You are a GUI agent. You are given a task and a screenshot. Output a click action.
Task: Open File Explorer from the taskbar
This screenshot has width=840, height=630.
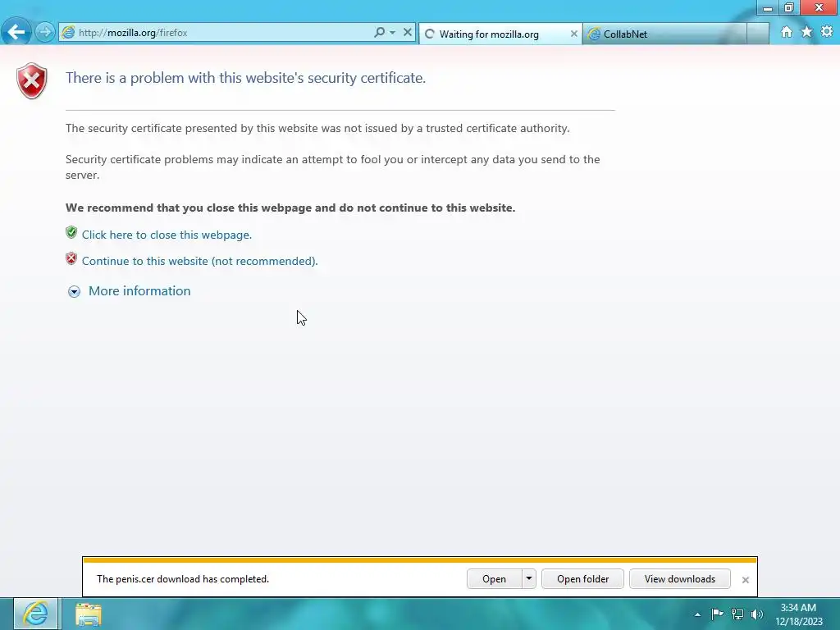click(89, 614)
